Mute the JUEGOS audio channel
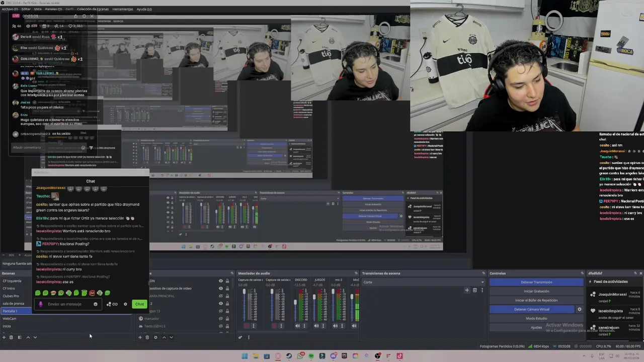 (x=316, y=326)
